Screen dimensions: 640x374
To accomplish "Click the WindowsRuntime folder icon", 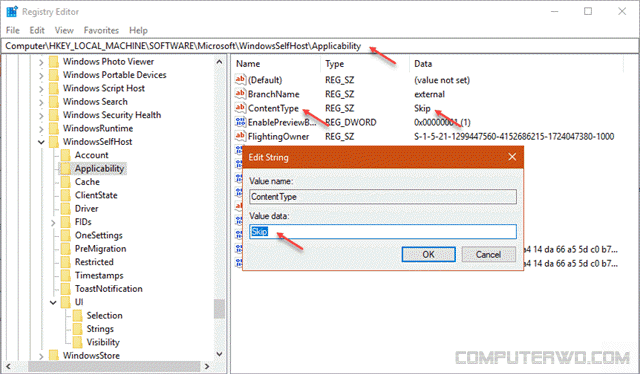I will click(54, 129).
